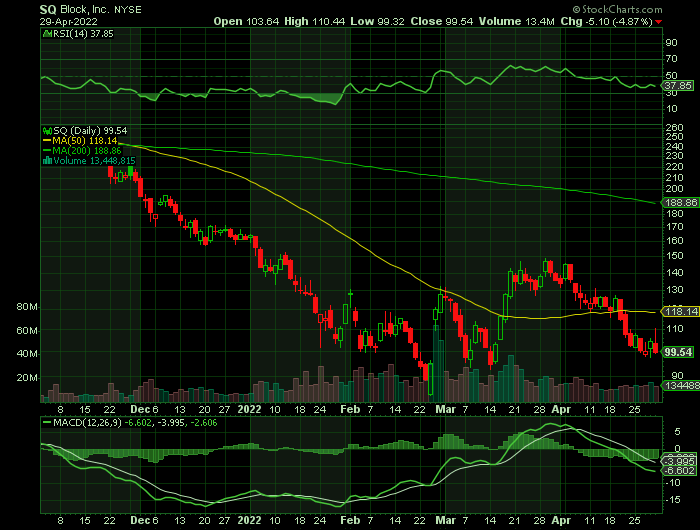Click the -6.602 MACD axis tag
Viewport: 700px width, 530px height.
point(679,471)
